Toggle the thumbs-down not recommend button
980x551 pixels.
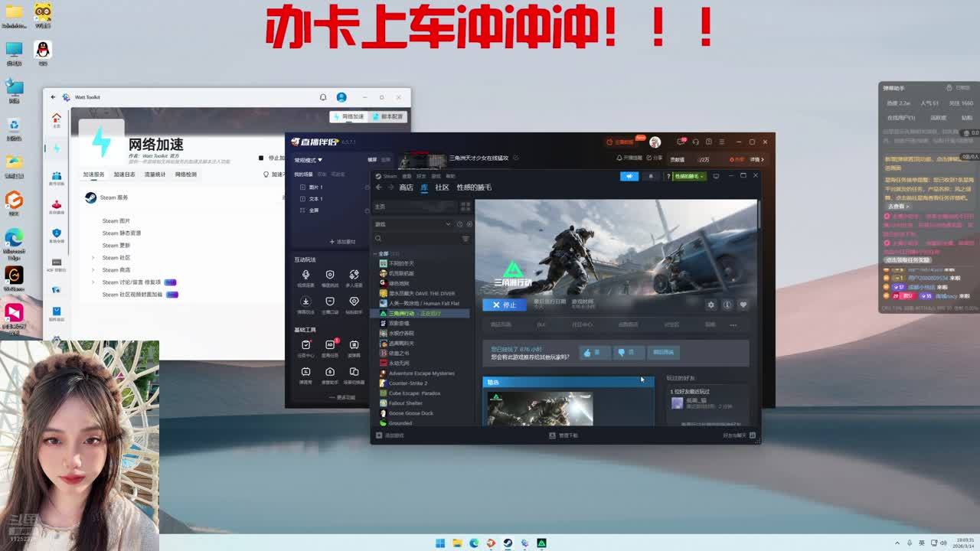point(626,352)
